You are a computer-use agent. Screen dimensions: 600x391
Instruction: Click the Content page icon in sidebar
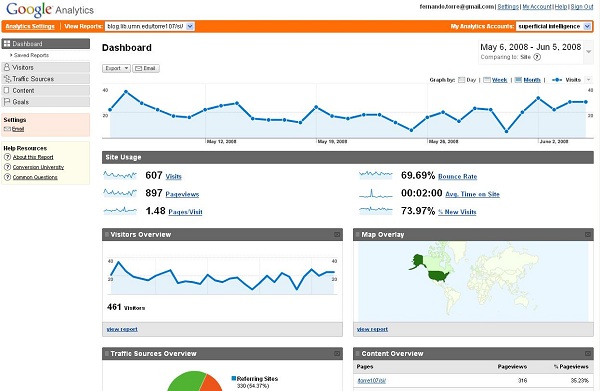(x=6, y=91)
